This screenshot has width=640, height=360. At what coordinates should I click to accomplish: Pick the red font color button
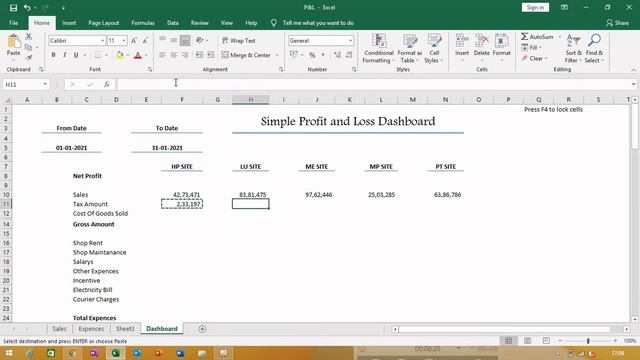click(138, 55)
